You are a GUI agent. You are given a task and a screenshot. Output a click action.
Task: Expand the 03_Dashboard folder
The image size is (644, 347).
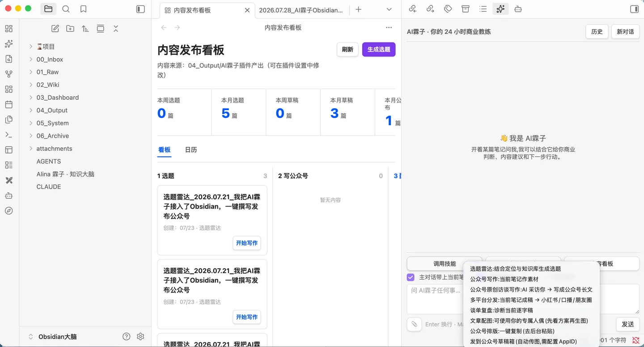31,98
